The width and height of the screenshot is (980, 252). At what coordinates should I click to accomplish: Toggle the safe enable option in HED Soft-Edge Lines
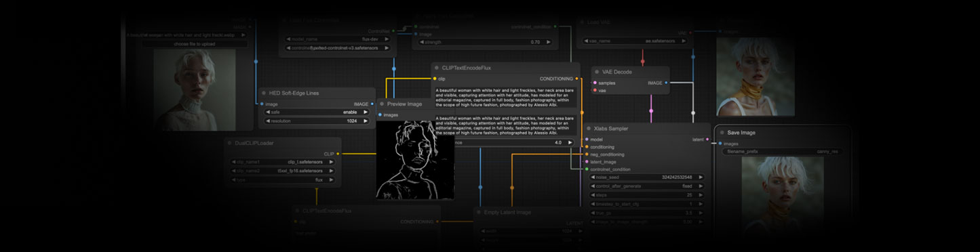[317, 112]
